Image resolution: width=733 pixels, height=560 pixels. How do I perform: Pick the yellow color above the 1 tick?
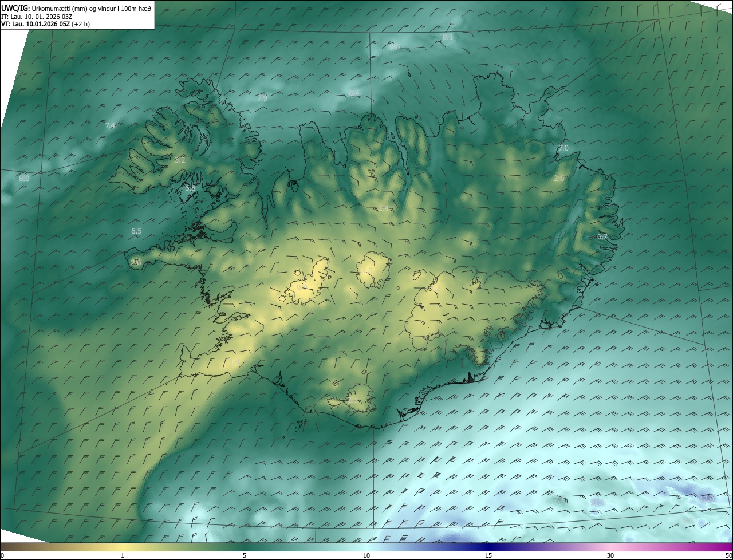click(x=123, y=547)
